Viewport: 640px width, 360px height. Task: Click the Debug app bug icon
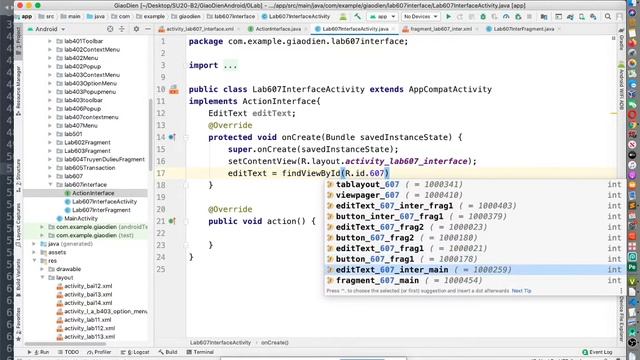pyautogui.click(x=483, y=17)
